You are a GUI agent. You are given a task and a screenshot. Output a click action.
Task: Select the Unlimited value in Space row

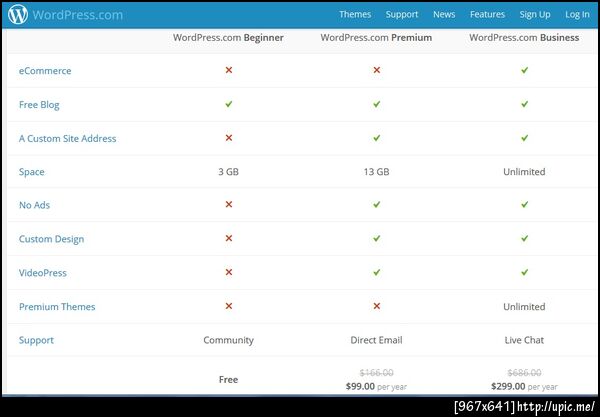tap(524, 172)
